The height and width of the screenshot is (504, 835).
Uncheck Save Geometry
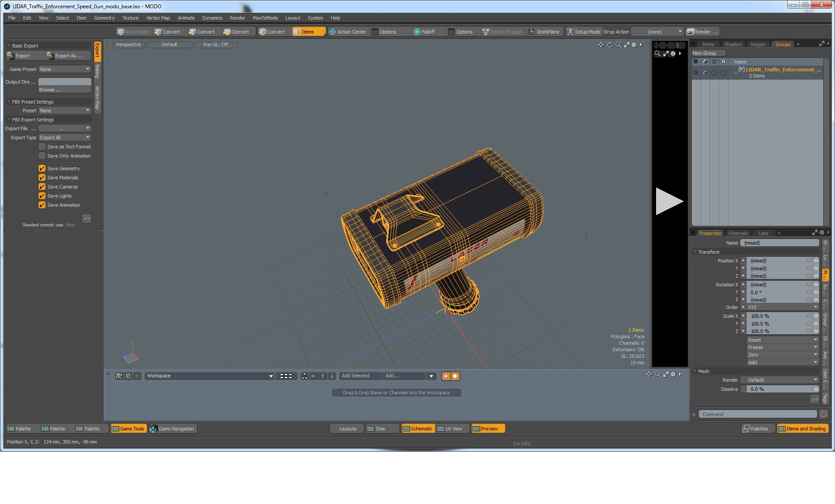click(42, 168)
